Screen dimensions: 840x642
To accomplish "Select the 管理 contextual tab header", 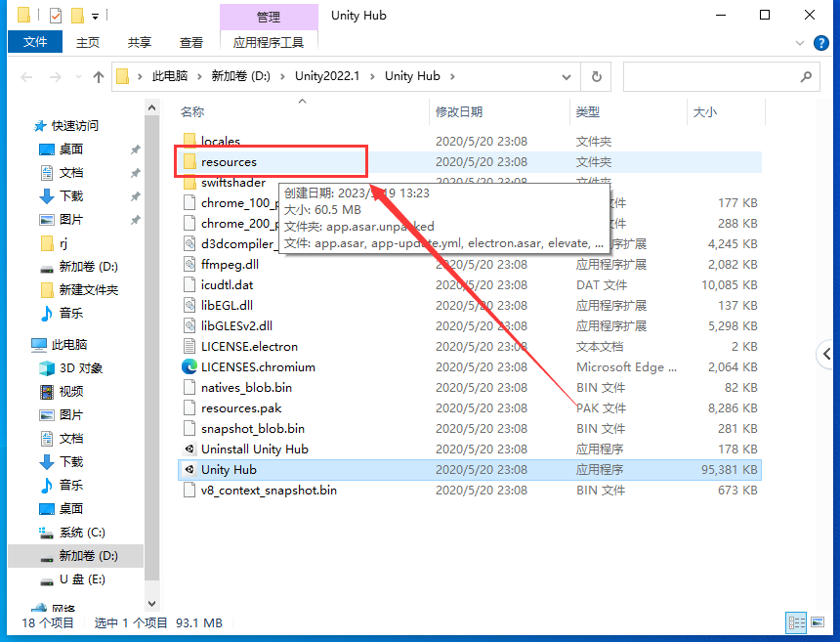I will coord(269,17).
